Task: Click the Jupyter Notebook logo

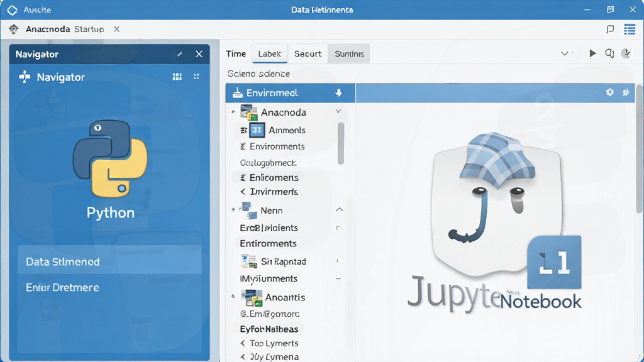Action: tap(494, 224)
